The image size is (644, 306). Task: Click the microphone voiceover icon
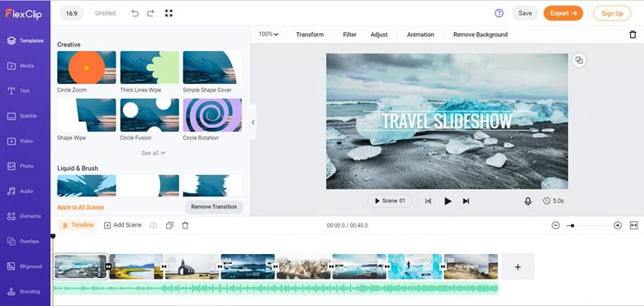[x=528, y=201]
